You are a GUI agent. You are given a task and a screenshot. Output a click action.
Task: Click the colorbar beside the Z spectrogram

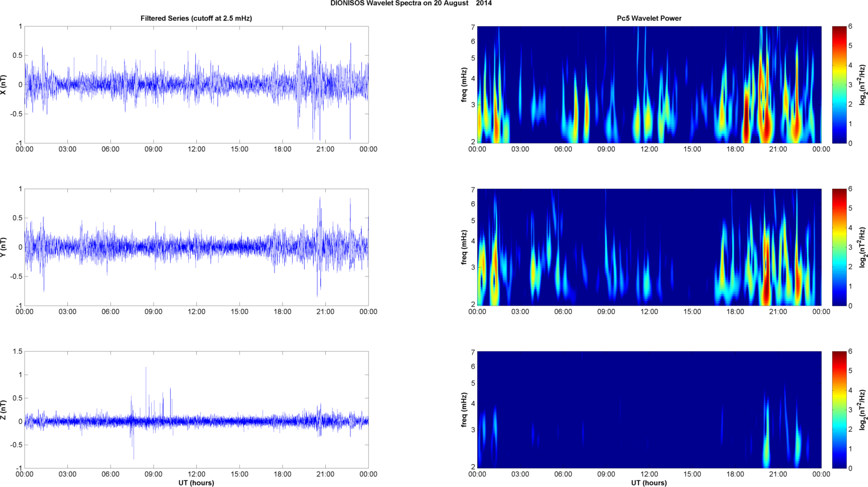point(839,410)
